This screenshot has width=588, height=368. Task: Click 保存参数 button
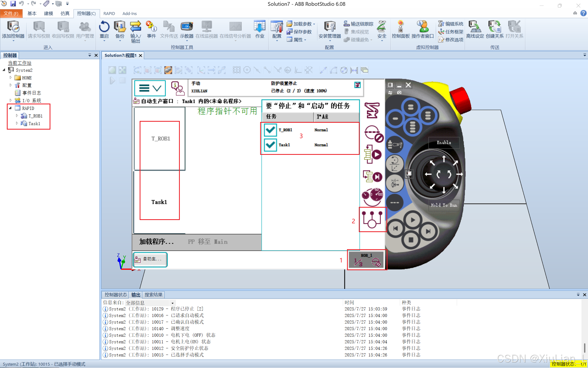299,32
